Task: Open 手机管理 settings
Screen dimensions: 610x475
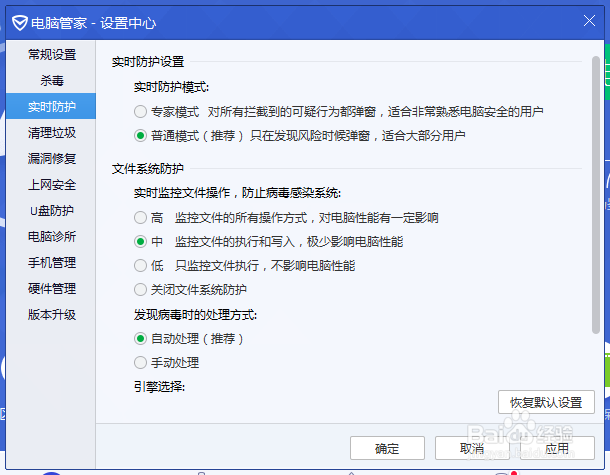Action: coord(52,263)
